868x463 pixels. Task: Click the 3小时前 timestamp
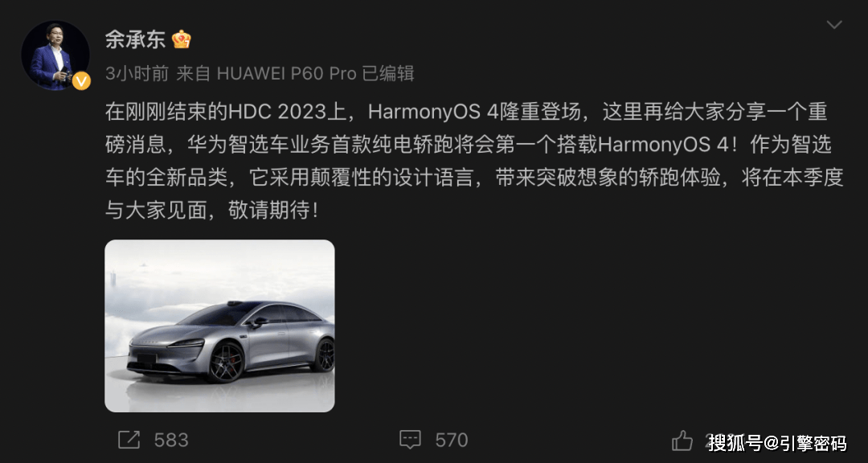click(x=137, y=74)
